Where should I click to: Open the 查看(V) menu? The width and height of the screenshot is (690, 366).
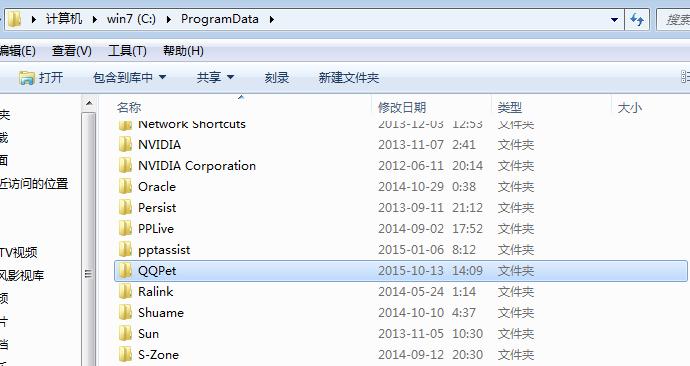tap(72, 51)
